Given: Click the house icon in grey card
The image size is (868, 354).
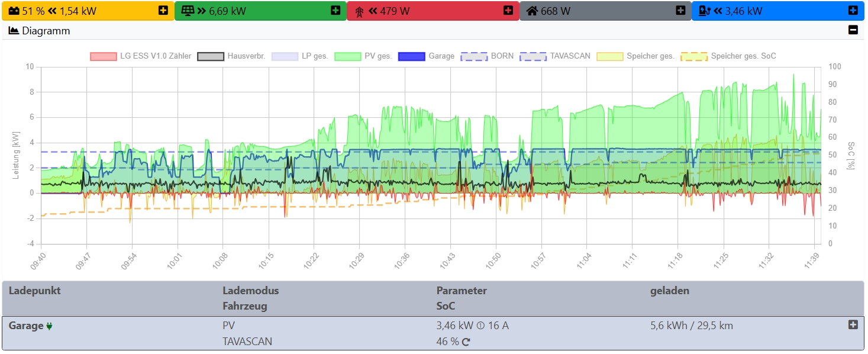Looking at the screenshot, I should 532,11.
